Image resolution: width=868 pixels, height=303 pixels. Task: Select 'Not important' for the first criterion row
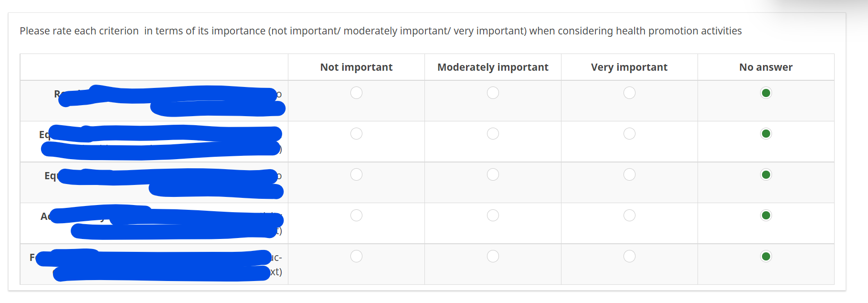356,93
